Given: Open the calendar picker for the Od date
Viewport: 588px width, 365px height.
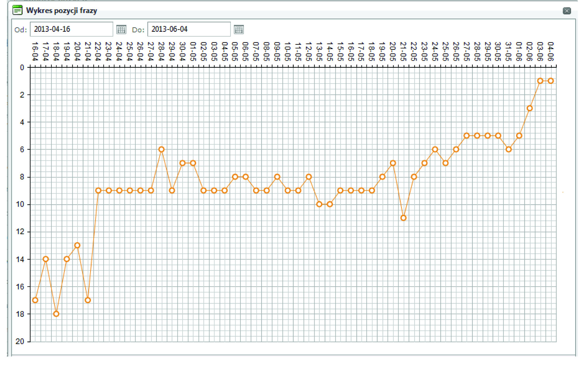Looking at the screenshot, I should [121, 29].
